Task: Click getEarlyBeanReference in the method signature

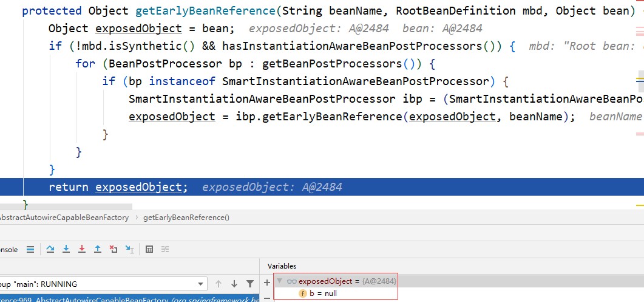Action: (x=205, y=11)
